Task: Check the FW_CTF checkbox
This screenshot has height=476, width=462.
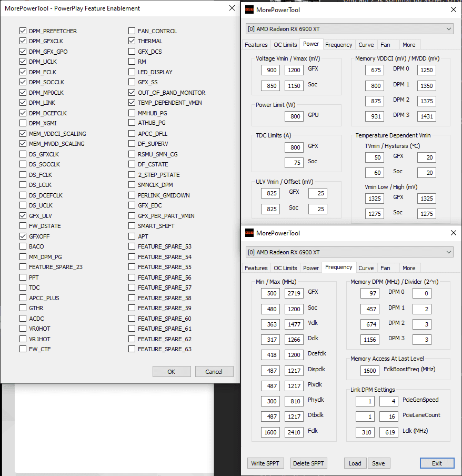Action: (23, 349)
